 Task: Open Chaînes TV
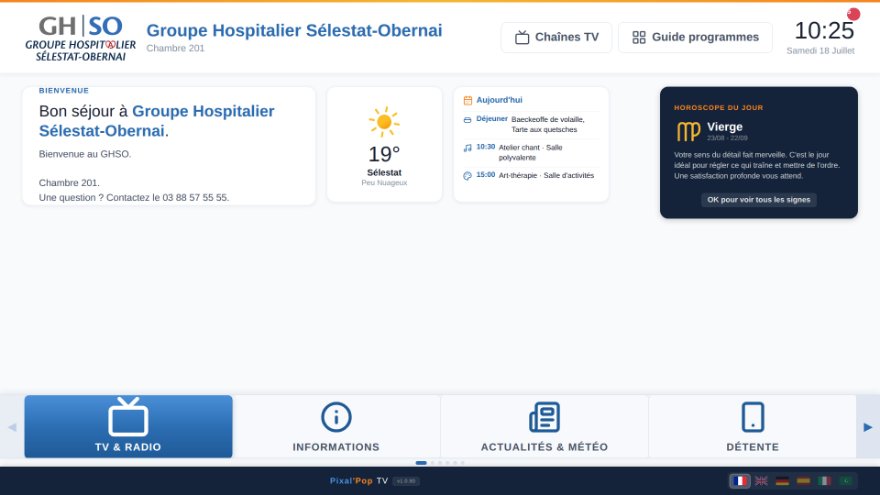tap(556, 37)
